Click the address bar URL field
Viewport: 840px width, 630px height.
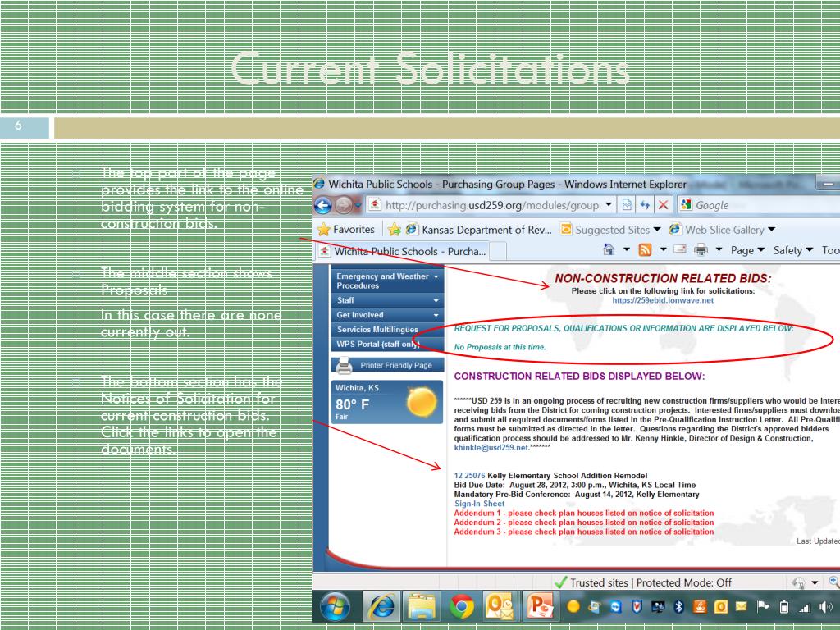(x=491, y=205)
